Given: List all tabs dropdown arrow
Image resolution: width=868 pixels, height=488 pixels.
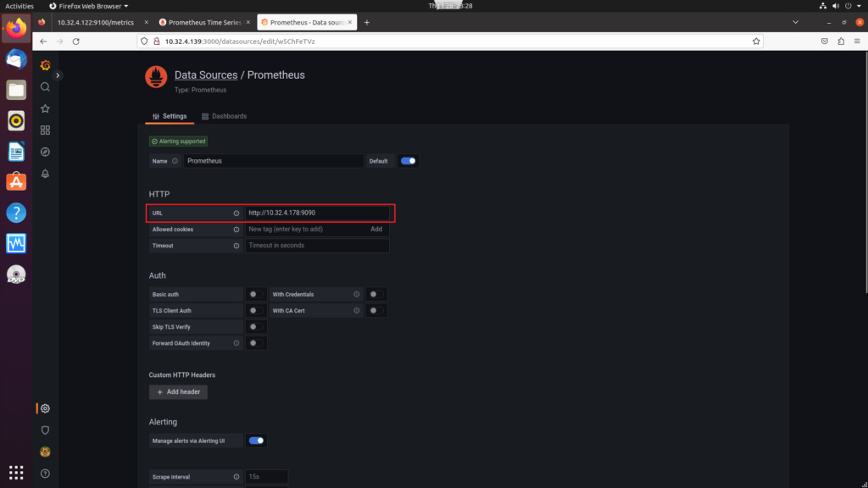Looking at the screenshot, I should (795, 23).
